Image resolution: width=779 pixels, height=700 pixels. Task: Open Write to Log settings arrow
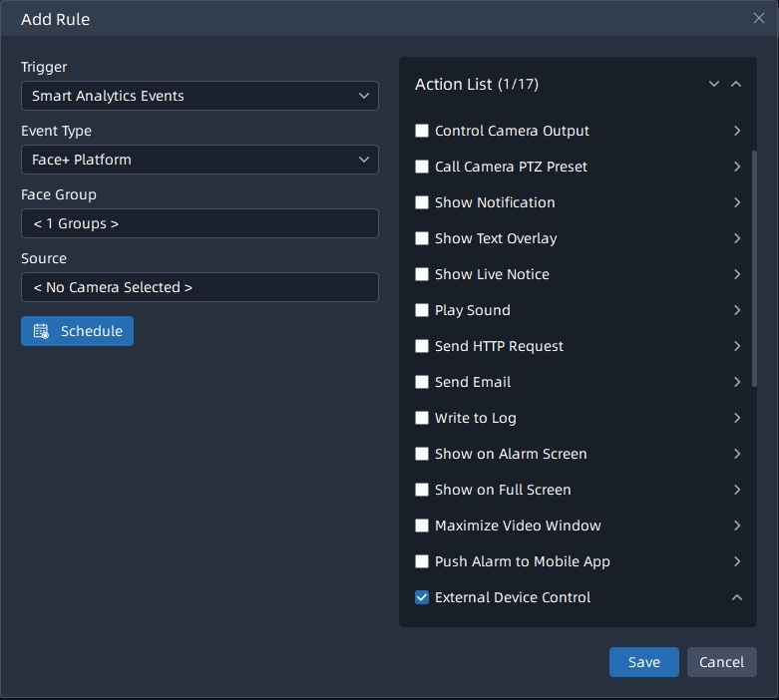tap(737, 418)
